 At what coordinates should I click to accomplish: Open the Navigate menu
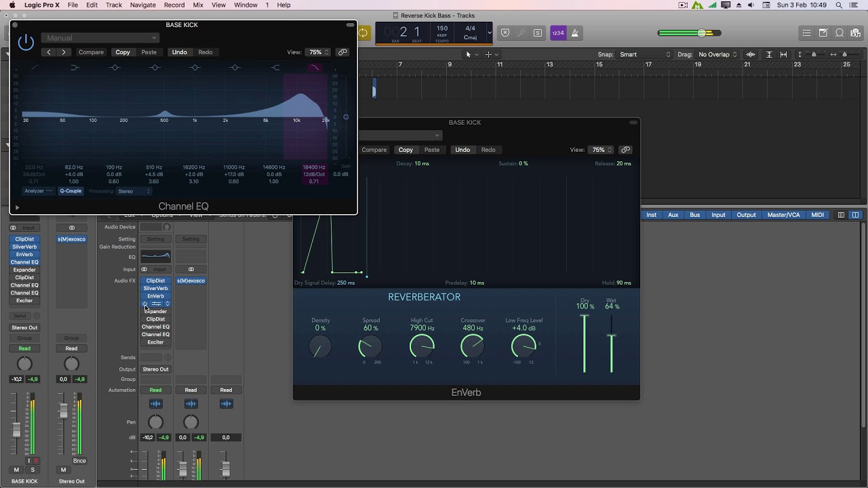coord(142,5)
